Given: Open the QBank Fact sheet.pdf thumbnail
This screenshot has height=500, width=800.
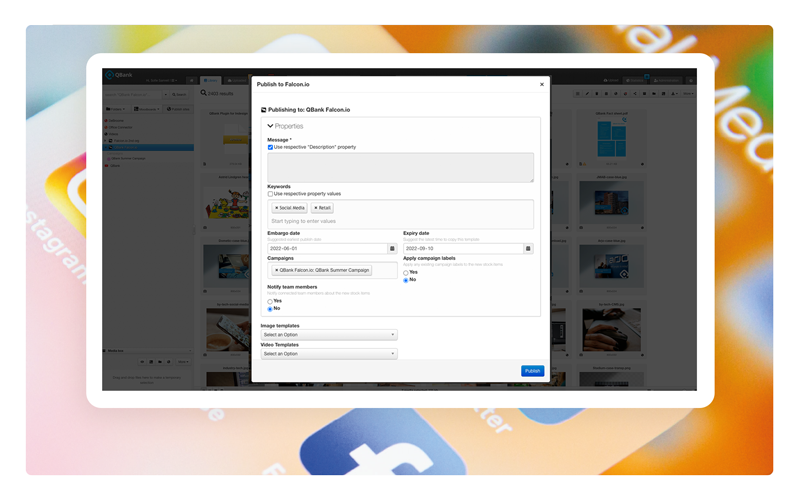Looking at the screenshot, I should [x=611, y=140].
